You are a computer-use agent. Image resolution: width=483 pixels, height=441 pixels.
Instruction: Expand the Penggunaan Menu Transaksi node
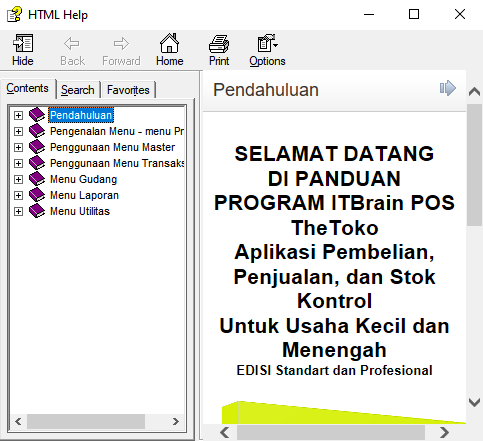pyautogui.click(x=18, y=163)
